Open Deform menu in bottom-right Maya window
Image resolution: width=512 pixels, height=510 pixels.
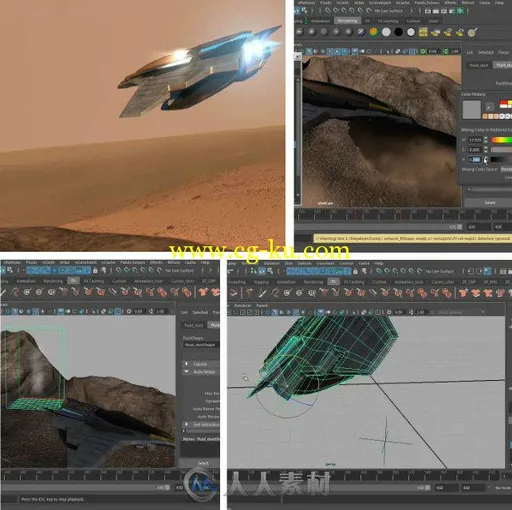(x=304, y=263)
